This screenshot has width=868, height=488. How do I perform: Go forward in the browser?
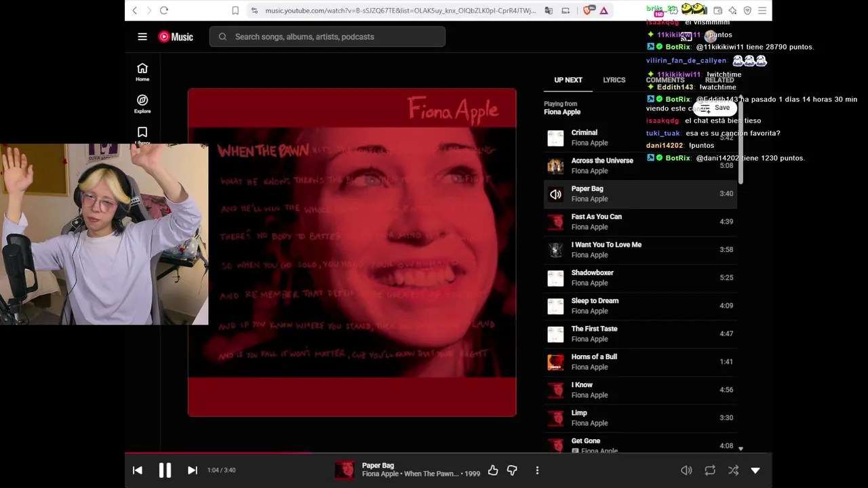point(149,10)
